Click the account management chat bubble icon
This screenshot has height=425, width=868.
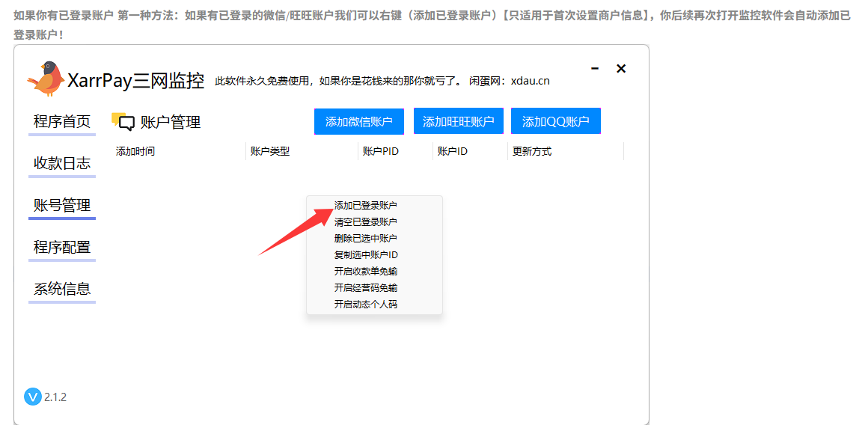point(123,122)
